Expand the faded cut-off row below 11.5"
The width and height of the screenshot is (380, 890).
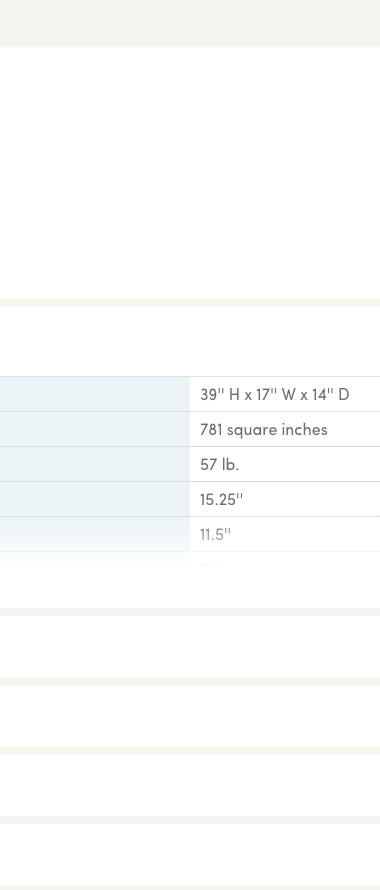click(x=190, y=559)
